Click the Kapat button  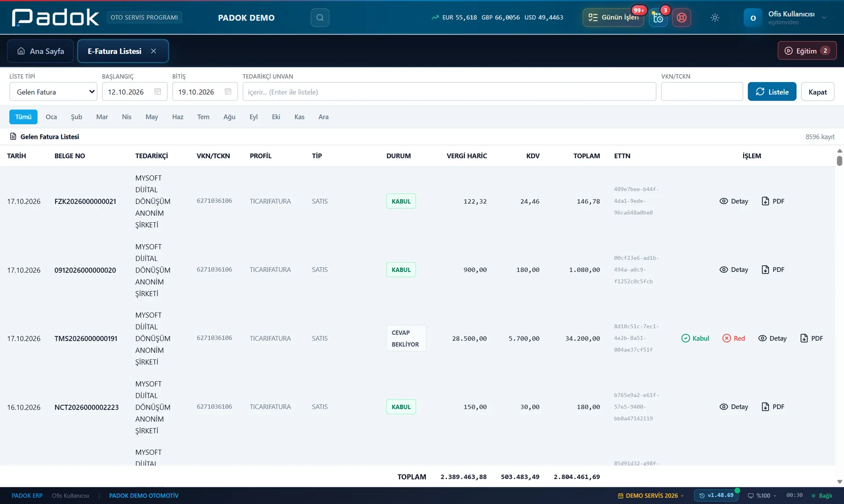(x=818, y=92)
